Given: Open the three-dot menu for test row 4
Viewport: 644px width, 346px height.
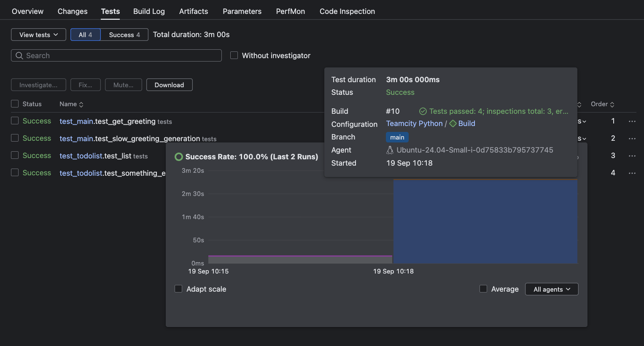Looking at the screenshot, I should pyautogui.click(x=632, y=173).
